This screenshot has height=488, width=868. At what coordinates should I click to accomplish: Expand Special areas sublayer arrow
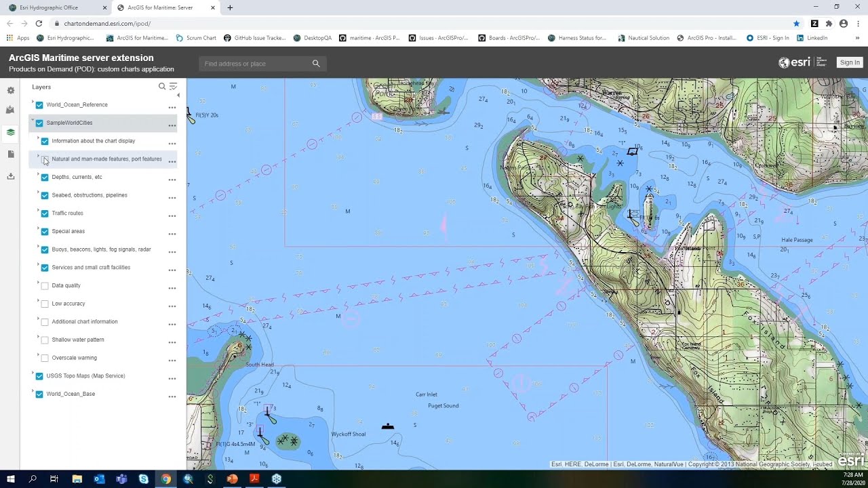38,228
